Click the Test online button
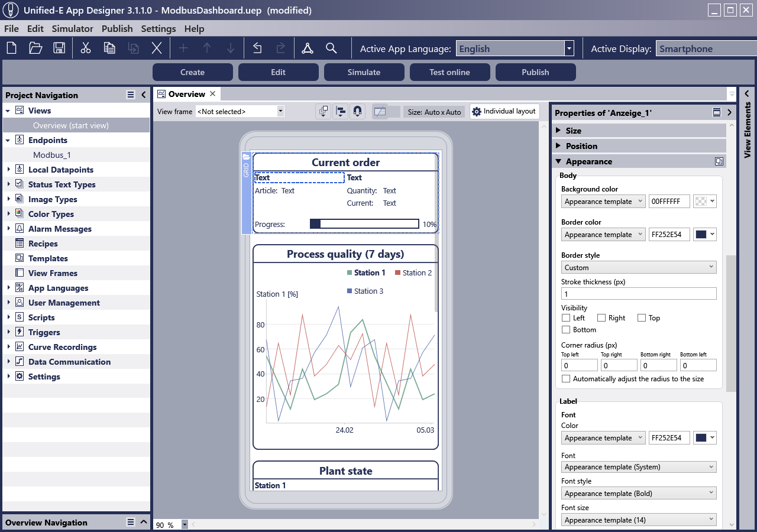The image size is (757, 532). click(x=450, y=72)
